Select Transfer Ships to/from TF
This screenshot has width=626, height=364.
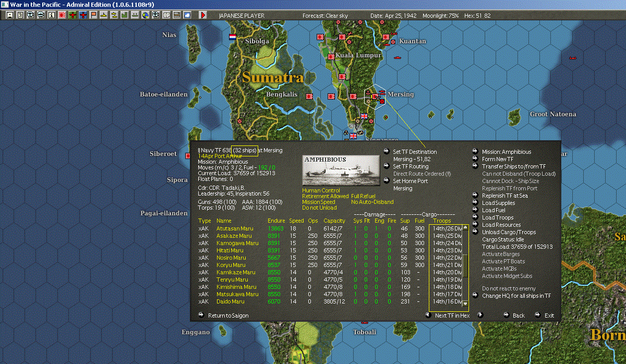[514, 166]
